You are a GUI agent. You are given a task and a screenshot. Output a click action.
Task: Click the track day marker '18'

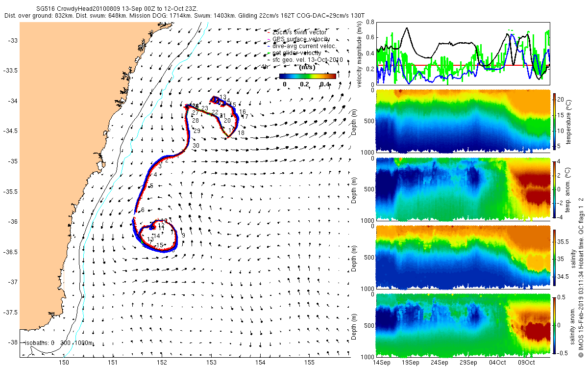[241, 133]
